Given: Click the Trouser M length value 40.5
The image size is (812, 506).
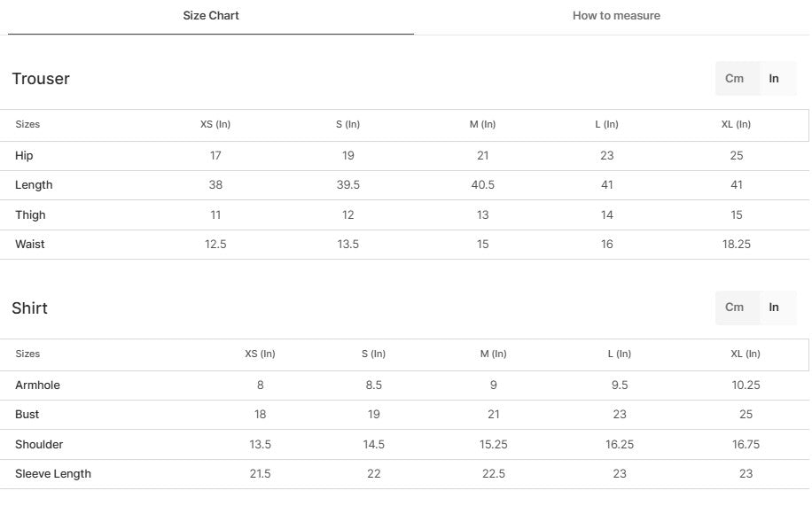Looking at the screenshot, I should click(x=482, y=185).
